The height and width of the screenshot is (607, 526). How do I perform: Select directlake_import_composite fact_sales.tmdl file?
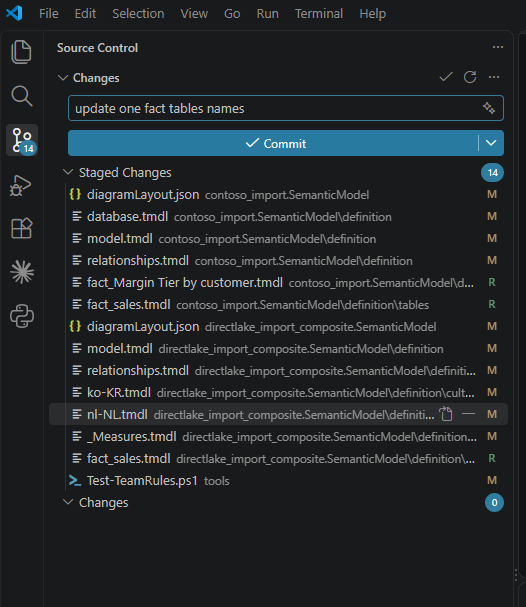(x=278, y=458)
